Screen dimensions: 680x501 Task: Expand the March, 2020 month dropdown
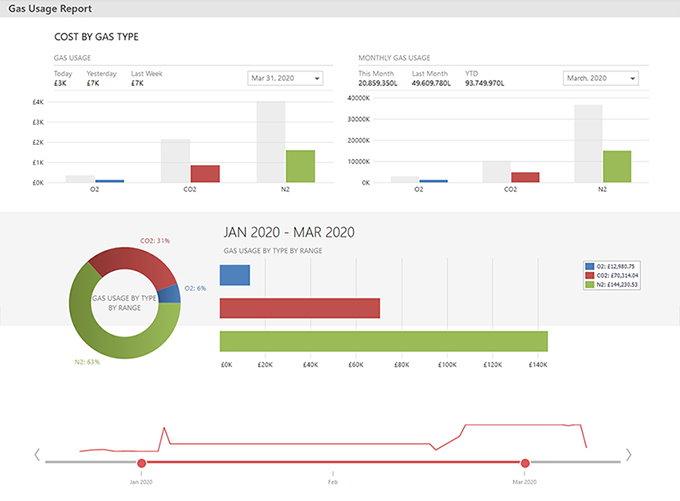600,78
